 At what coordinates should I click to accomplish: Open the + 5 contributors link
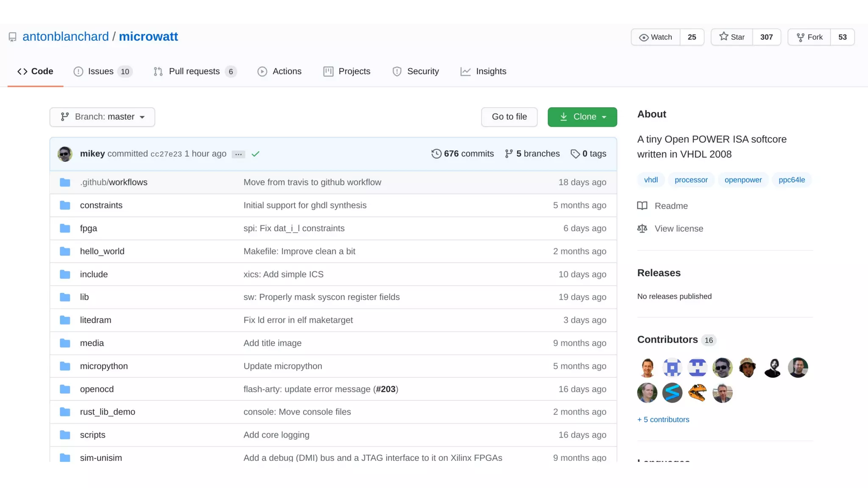[x=663, y=419]
